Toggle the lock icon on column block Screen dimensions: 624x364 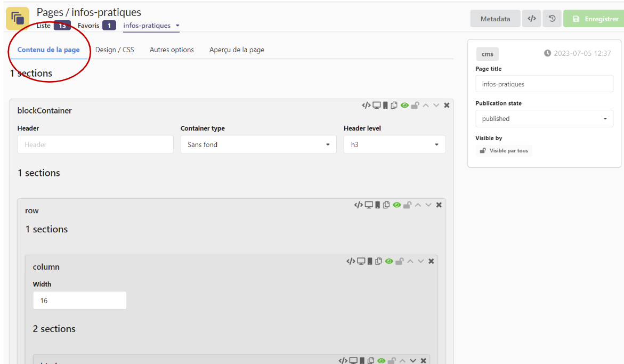[x=399, y=261]
